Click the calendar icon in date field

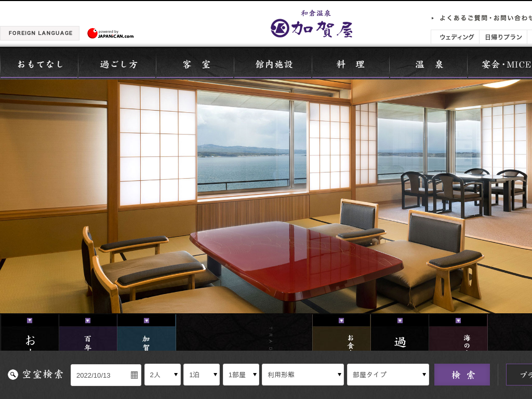[x=134, y=375]
